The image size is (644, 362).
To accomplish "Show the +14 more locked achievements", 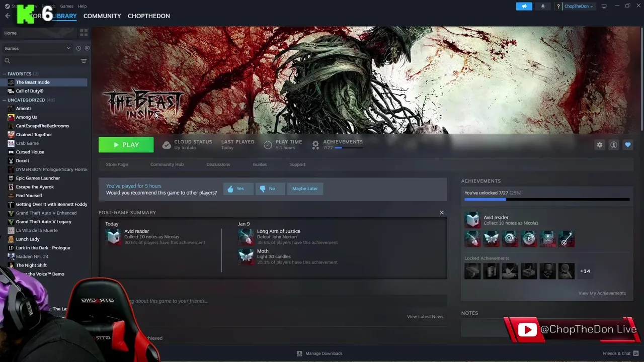I will [x=585, y=271].
